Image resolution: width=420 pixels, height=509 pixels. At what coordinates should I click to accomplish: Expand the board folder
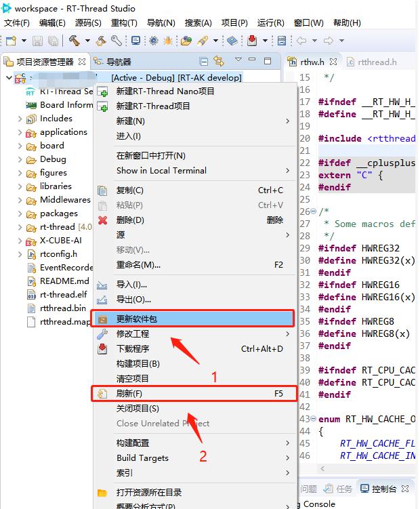coord(20,146)
